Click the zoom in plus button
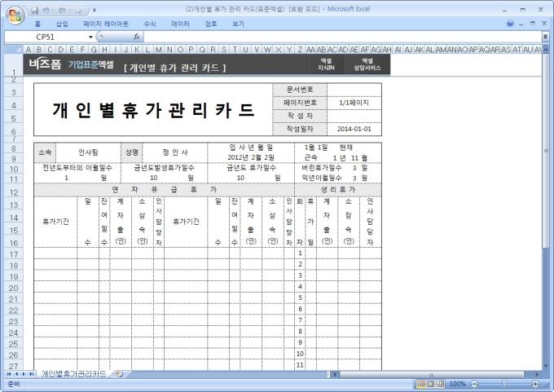554x392 pixels. [x=534, y=383]
